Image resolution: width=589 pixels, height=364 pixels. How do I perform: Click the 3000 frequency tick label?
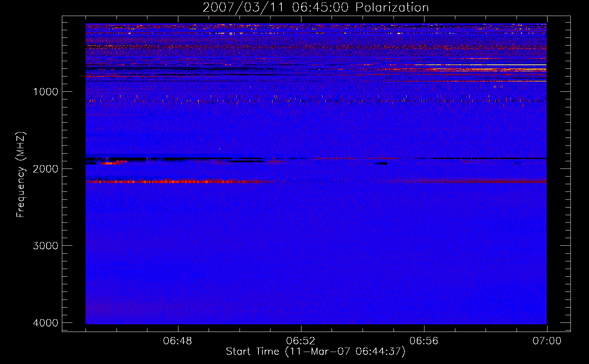[46, 246]
